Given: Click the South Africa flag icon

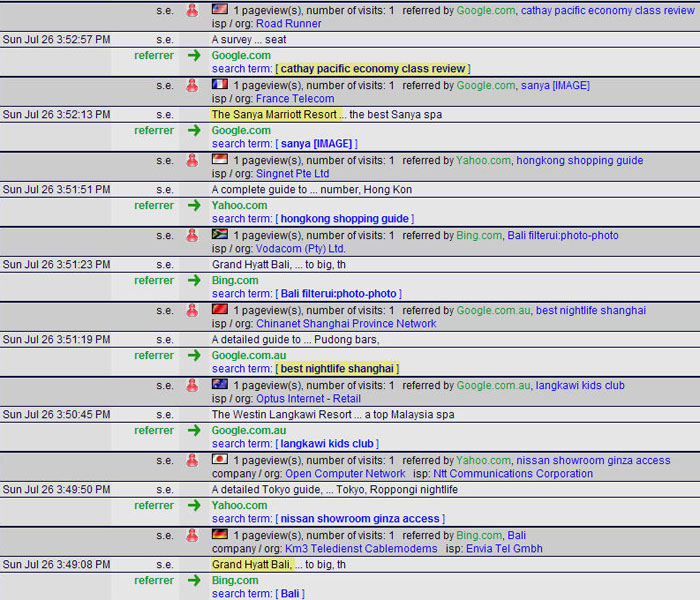Looking at the screenshot, I should tap(220, 234).
